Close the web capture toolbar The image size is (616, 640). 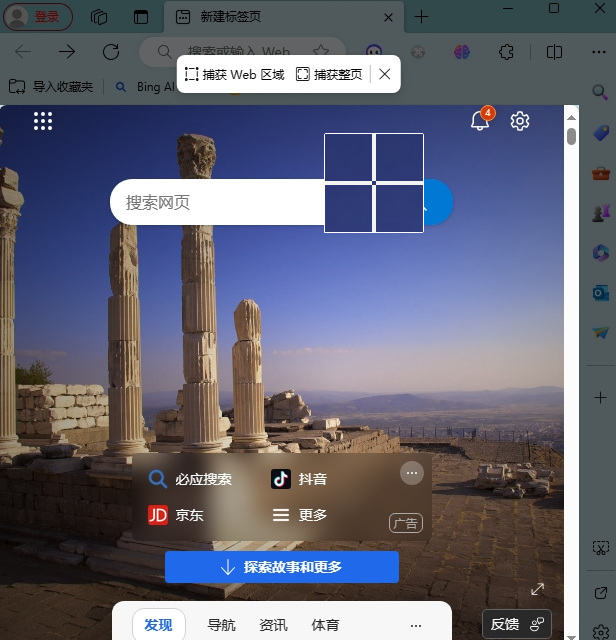click(x=385, y=74)
